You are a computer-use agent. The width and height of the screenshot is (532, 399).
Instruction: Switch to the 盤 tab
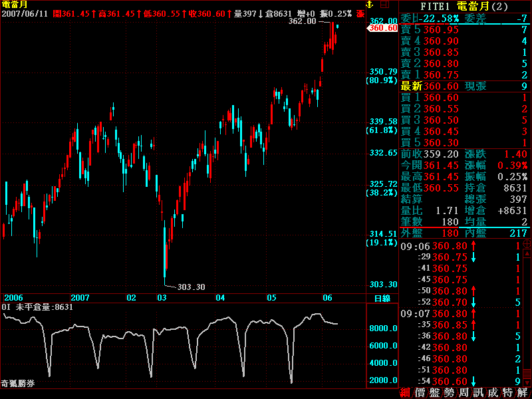pos(434,392)
